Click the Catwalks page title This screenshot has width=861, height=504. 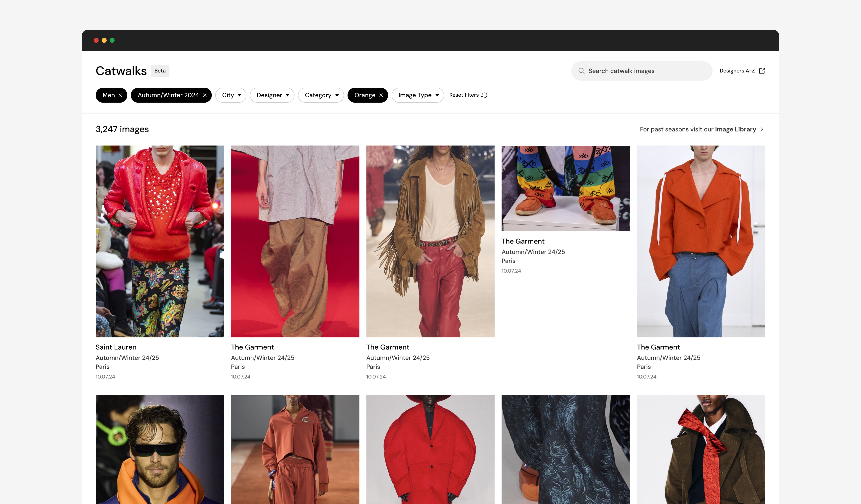click(121, 71)
